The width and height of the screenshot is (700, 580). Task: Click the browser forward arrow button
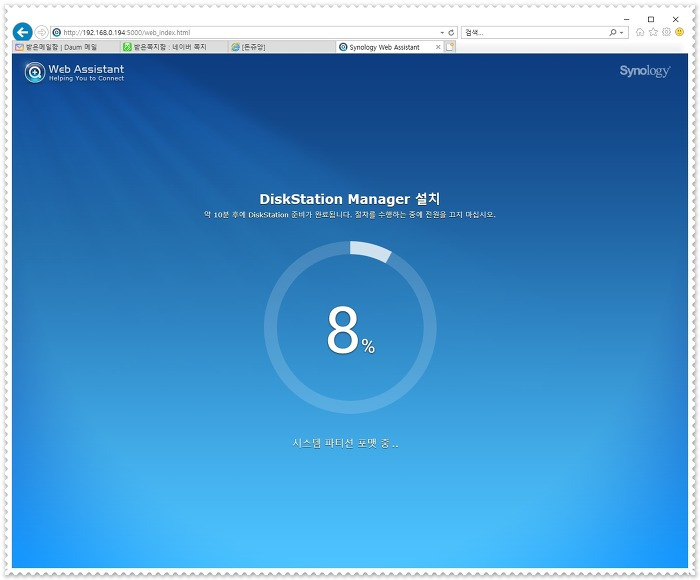click(x=41, y=32)
